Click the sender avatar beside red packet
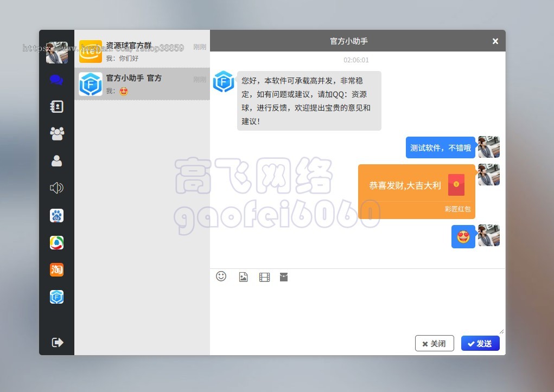Image resolution: width=554 pixels, height=392 pixels. pyautogui.click(x=489, y=175)
